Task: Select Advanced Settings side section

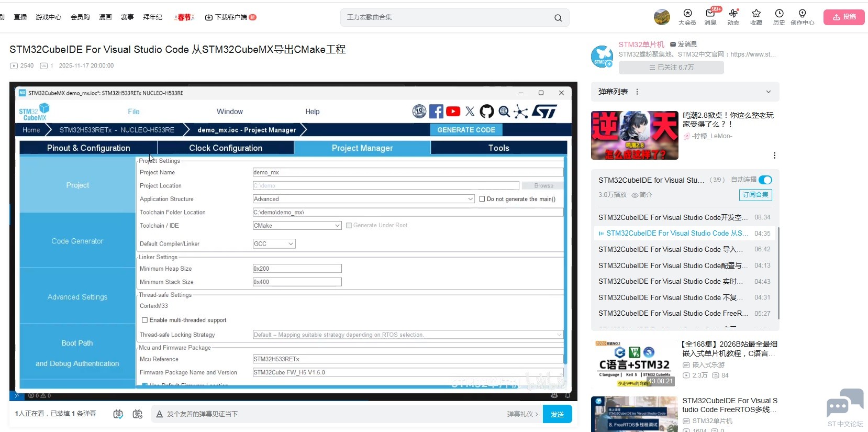Action: [x=77, y=297]
